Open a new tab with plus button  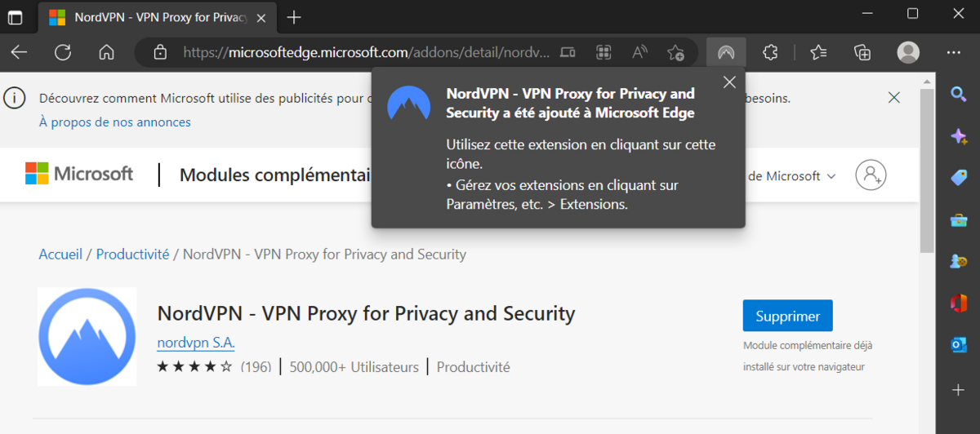point(295,17)
